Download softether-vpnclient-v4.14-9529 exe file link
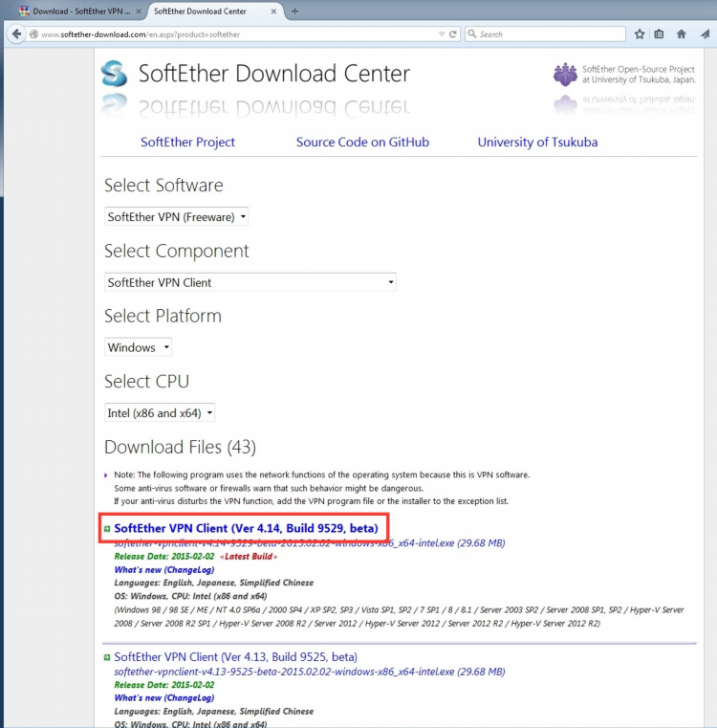The width and height of the screenshot is (717, 728). coord(310,543)
